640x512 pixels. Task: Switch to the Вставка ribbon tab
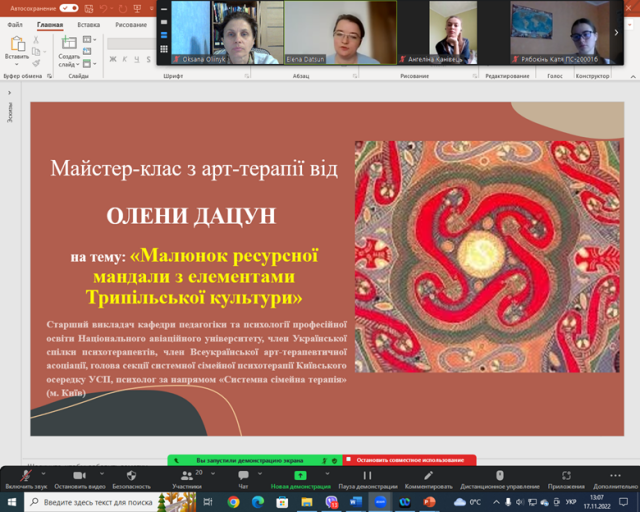coord(89,24)
